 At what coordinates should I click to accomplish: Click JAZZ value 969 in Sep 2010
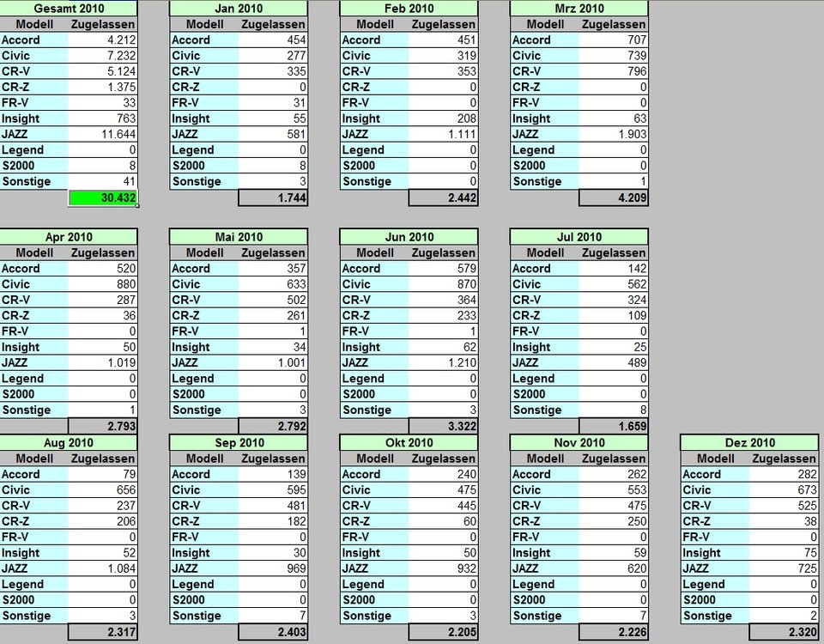click(x=273, y=568)
